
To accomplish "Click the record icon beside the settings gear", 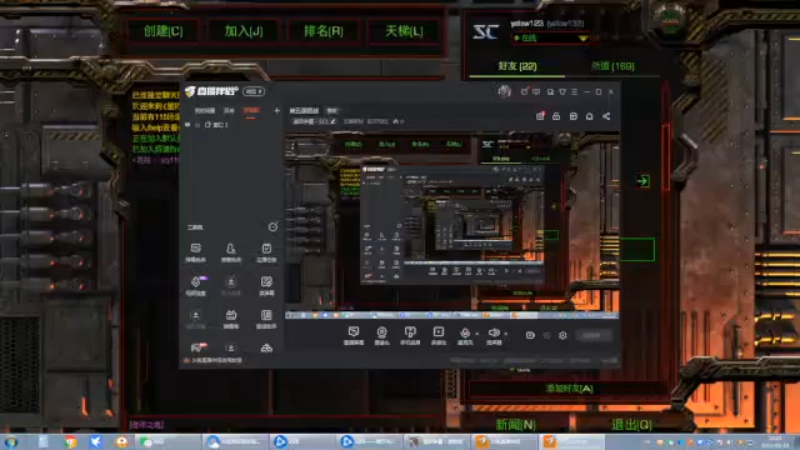I will [x=530, y=335].
